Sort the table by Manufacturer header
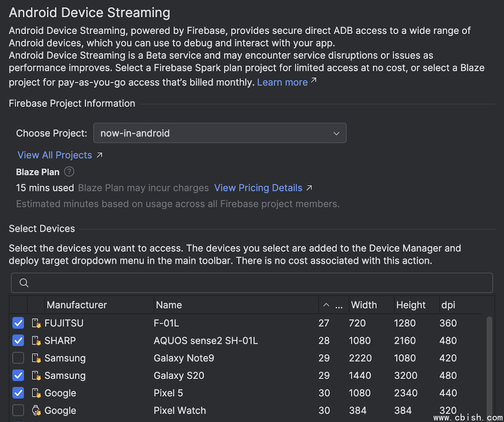Image resolution: width=504 pixels, height=422 pixels. coord(77,305)
